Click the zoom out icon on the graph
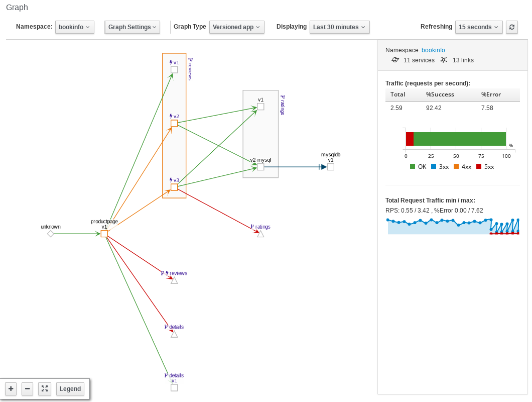This screenshot has width=532, height=402. [x=27, y=388]
